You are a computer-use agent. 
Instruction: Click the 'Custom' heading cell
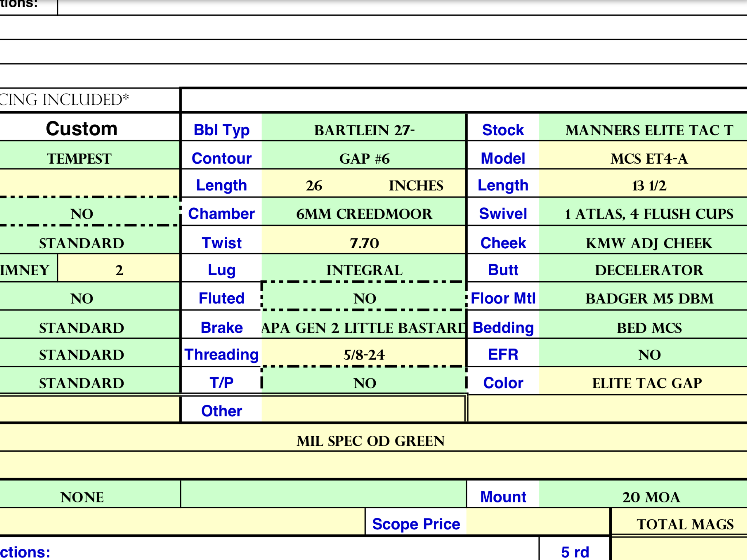pos(90,127)
